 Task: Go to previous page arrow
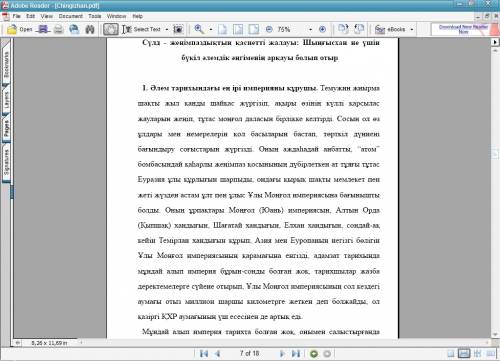218,353
